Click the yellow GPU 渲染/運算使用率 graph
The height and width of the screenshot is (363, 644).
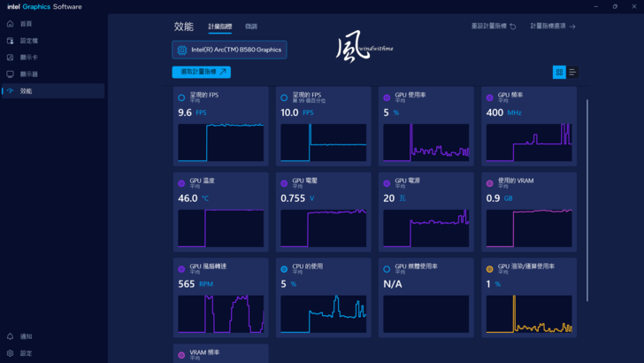click(x=529, y=314)
